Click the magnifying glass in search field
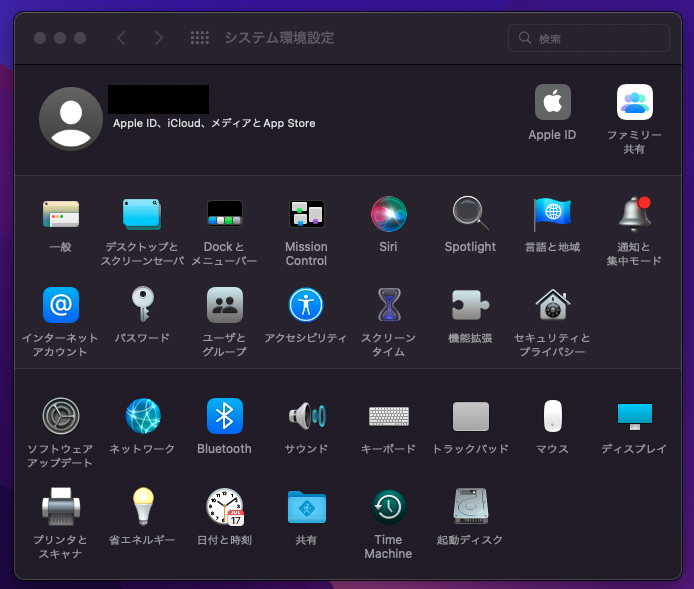 (x=525, y=38)
